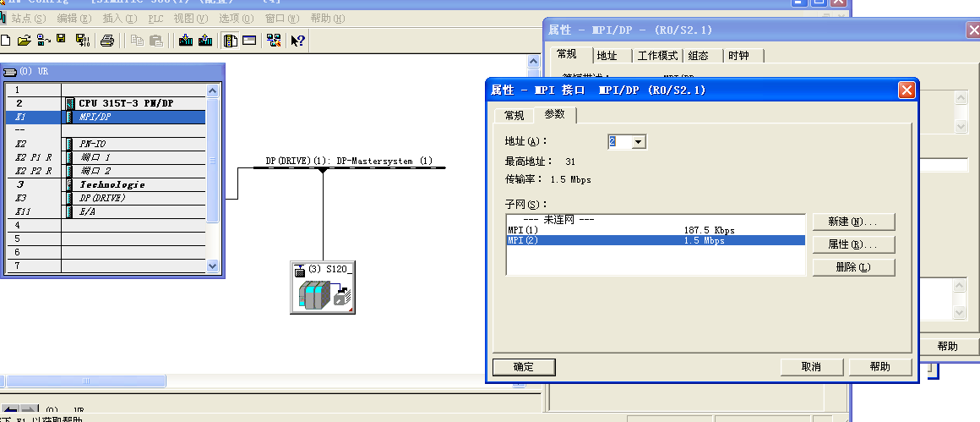
Task: Open the 地址(A) address dropdown
Action: pyautogui.click(x=638, y=142)
